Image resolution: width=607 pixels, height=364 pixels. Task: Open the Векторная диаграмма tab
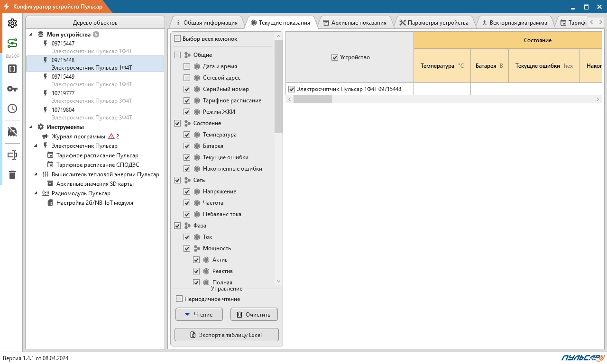pyautogui.click(x=515, y=22)
